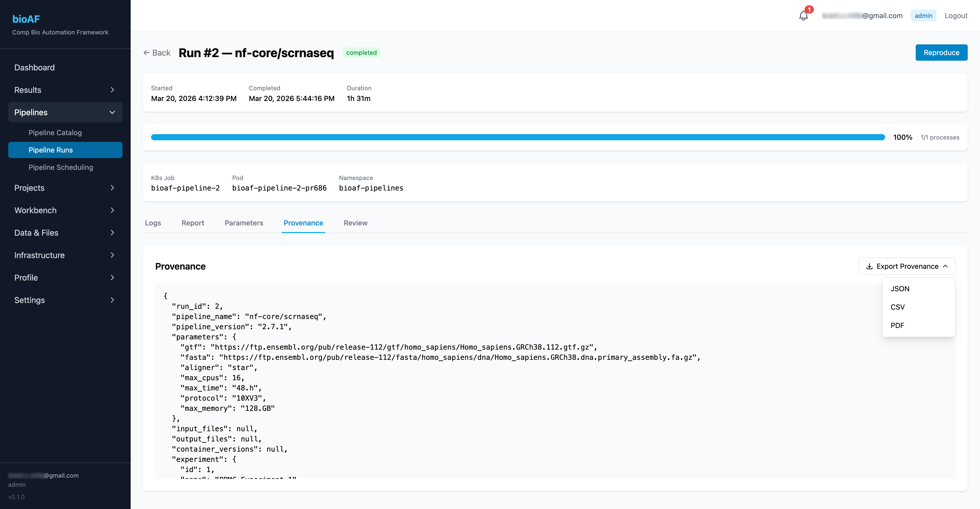Close the Export Provenance dropdown

pos(907,266)
